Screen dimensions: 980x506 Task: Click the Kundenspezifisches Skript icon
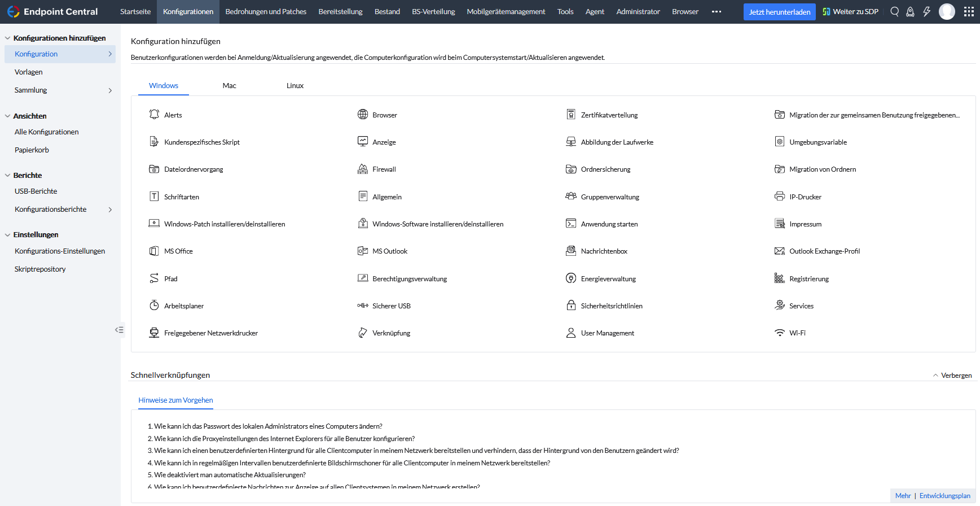point(154,142)
